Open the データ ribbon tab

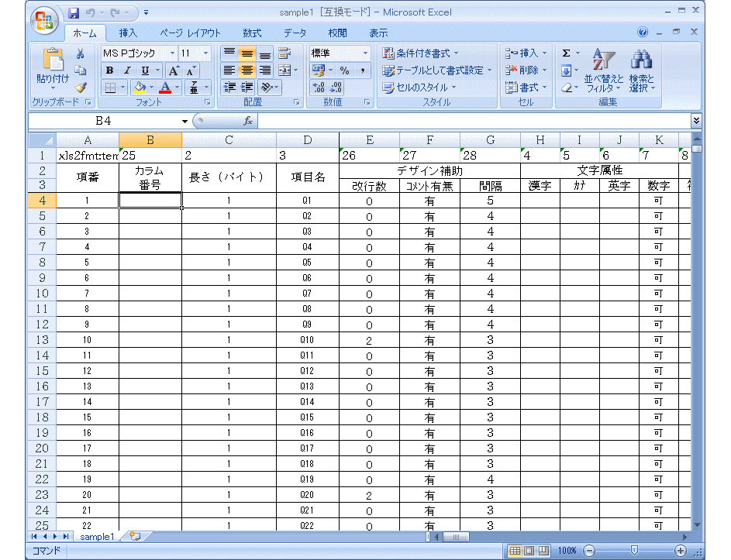point(295,33)
